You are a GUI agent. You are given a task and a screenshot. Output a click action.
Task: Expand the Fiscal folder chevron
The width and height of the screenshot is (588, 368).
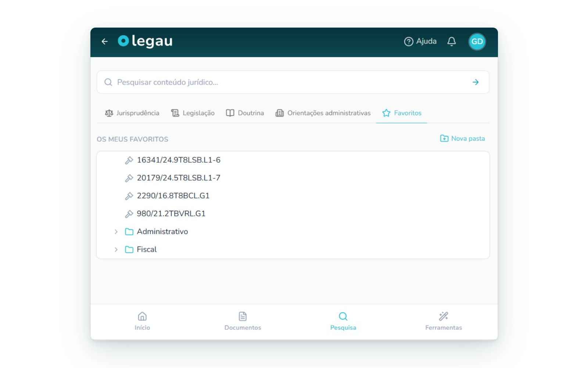[x=116, y=250]
